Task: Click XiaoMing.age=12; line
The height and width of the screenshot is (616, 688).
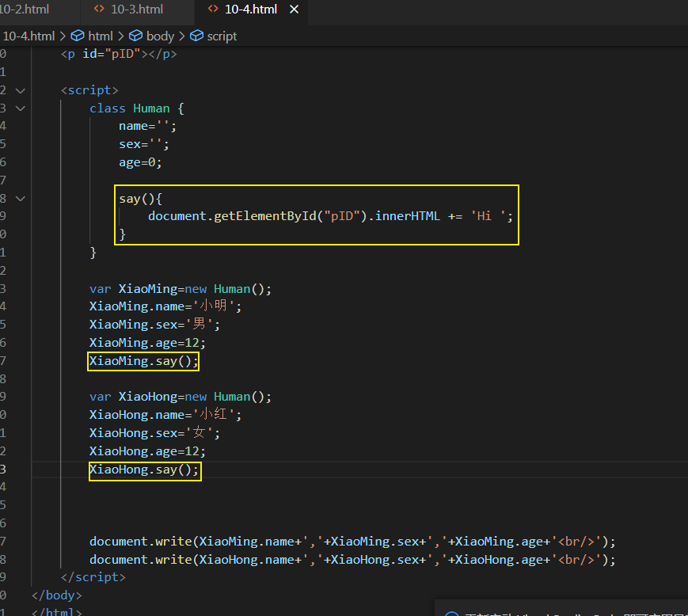Action: click(x=147, y=343)
